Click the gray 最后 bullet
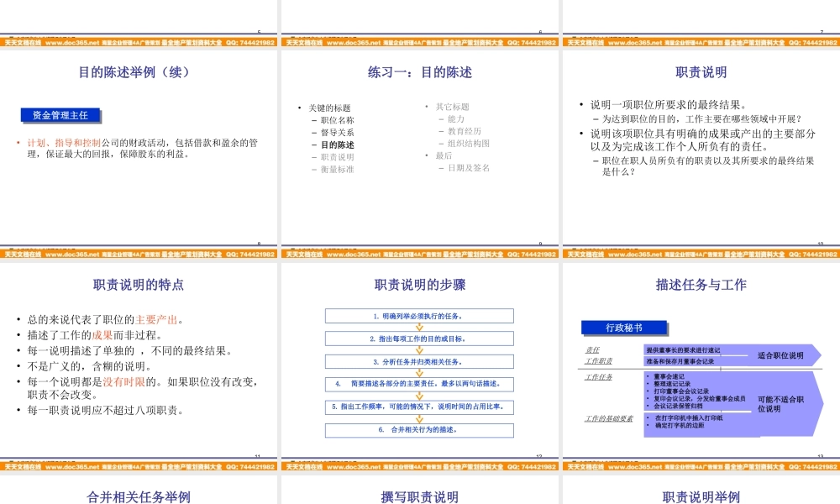840x504 pixels. [x=444, y=155]
